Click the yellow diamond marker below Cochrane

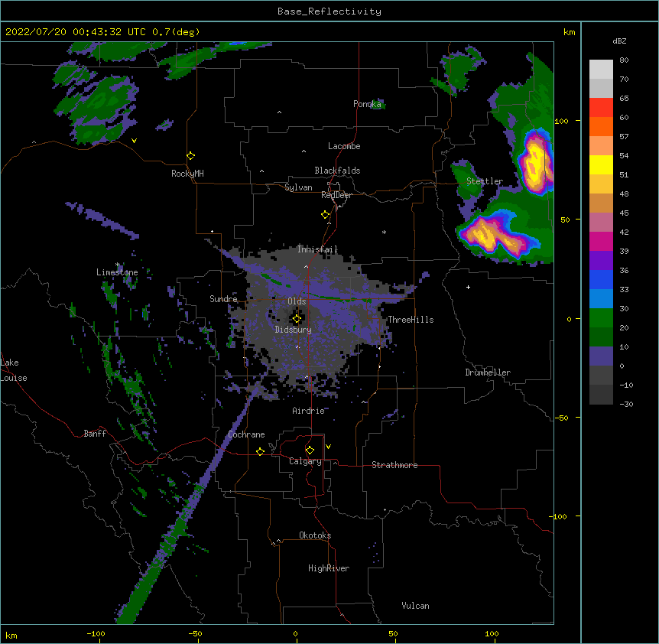click(260, 451)
